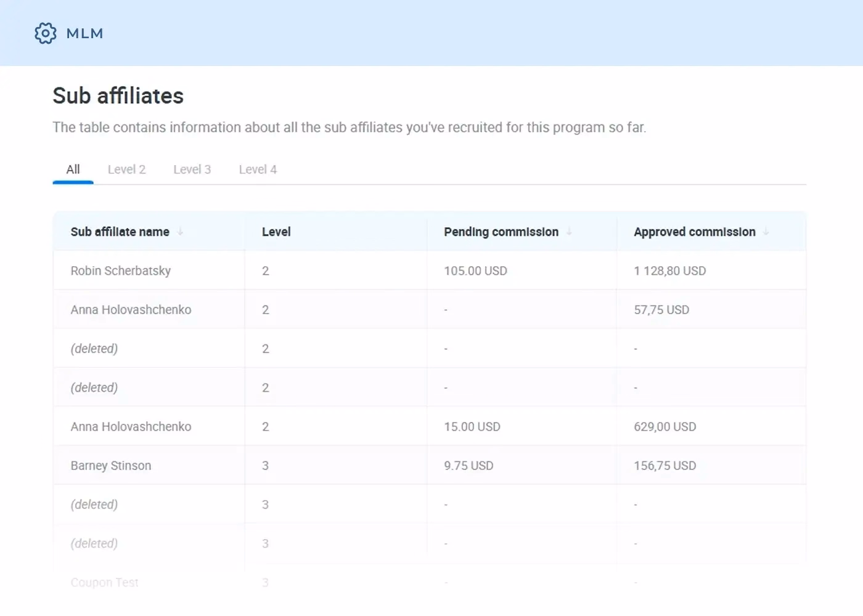Click the 156,75 USD approved commission cell
863x616 pixels.
click(665, 466)
